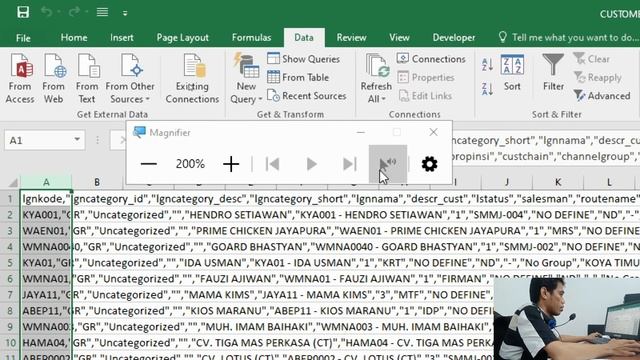The image size is (640, 360).
Task: Select column B header
Action: 97,182
